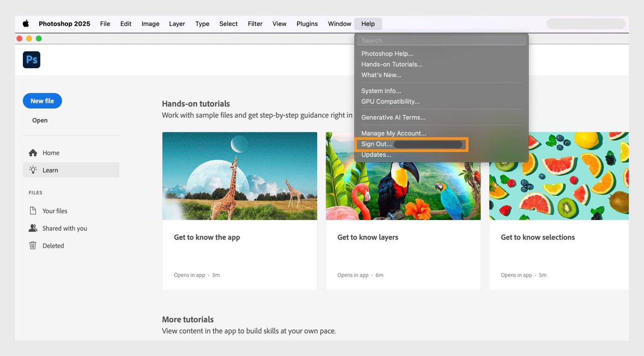Click Photoshop Help in the menu
The height and width of the screenshot is (356, 644).
(x=387, y=53)
